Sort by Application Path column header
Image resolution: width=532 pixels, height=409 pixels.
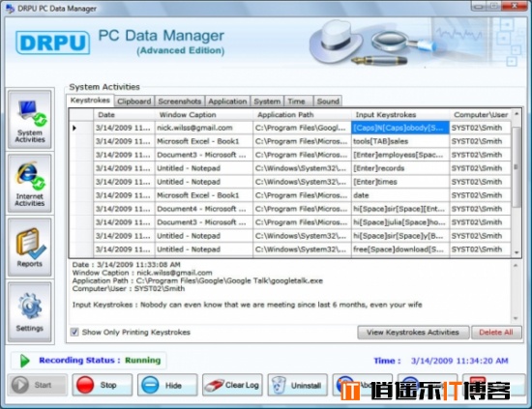coord(302,115)
